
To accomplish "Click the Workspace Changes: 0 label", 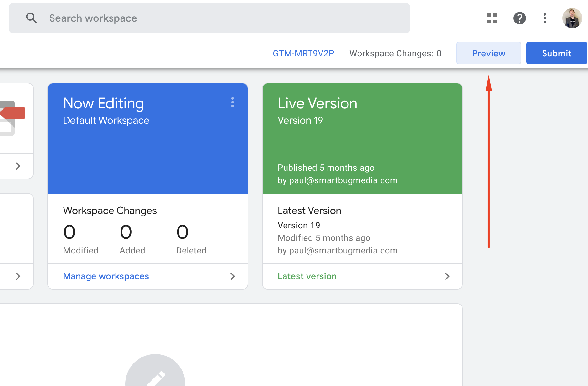I will tap(395, 53).
